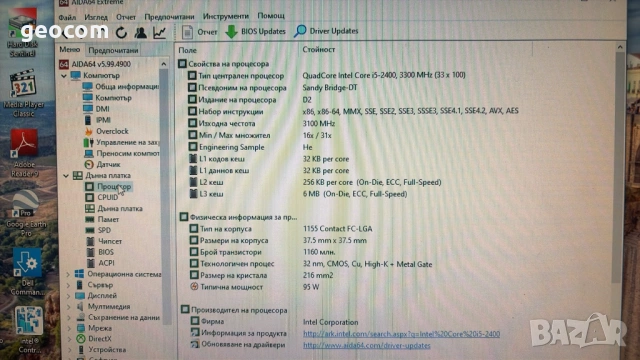This screenshot has width=640, height=360.
Task: Click the main panel scroll up arrow
Action: click(620, 47)
